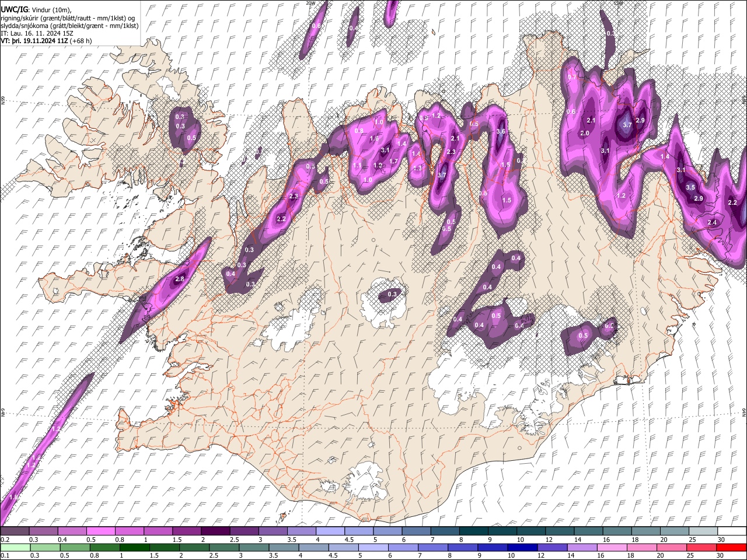747x560 pixels.
Task: Click the 'VT: þri. 19.11.2024 11Z' valid time
Action: click(x=34, y=41)
